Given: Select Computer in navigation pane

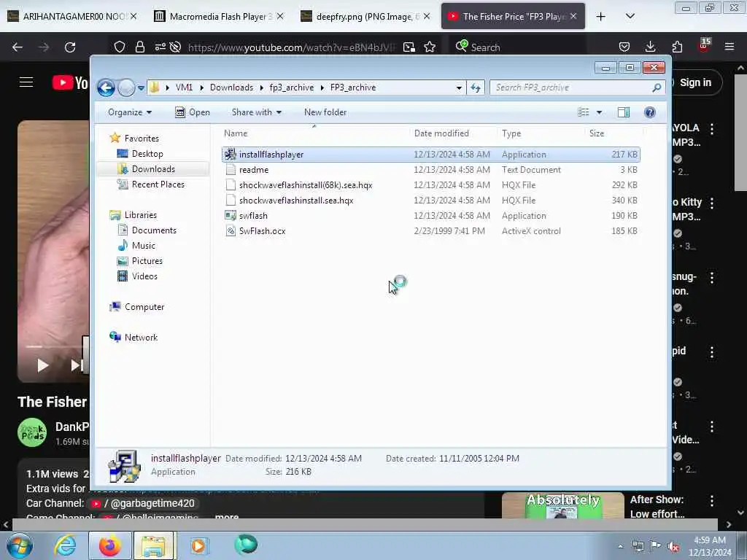Looking at the screenshot, I should coord(144,307).
